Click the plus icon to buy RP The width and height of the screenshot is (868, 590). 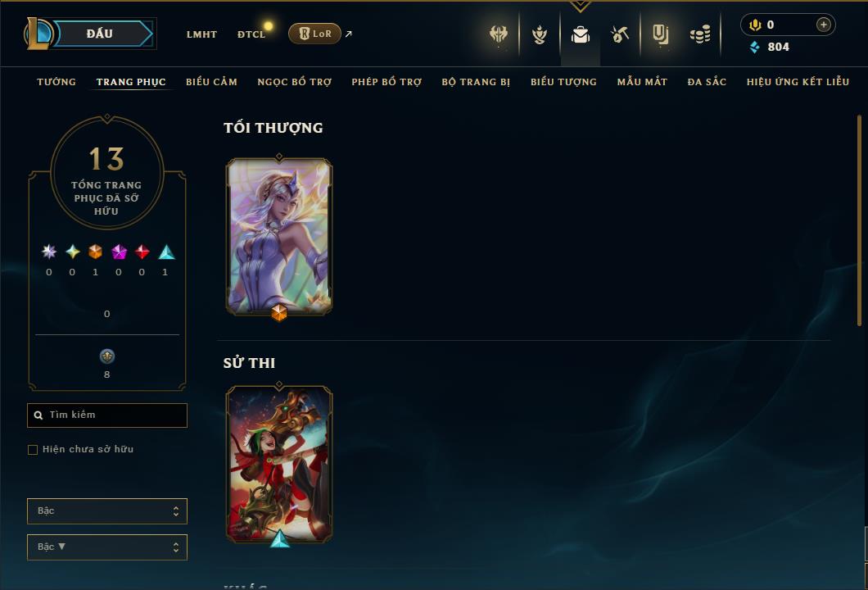click(x=823, y=25)
